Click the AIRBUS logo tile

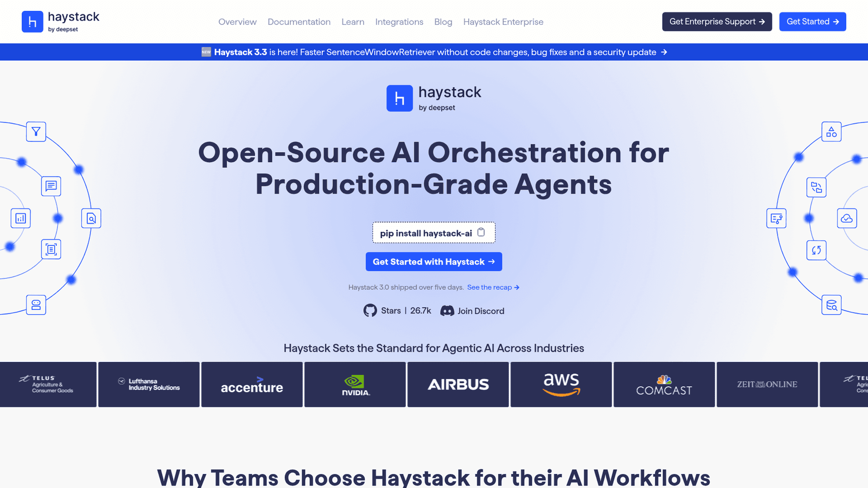458,384
